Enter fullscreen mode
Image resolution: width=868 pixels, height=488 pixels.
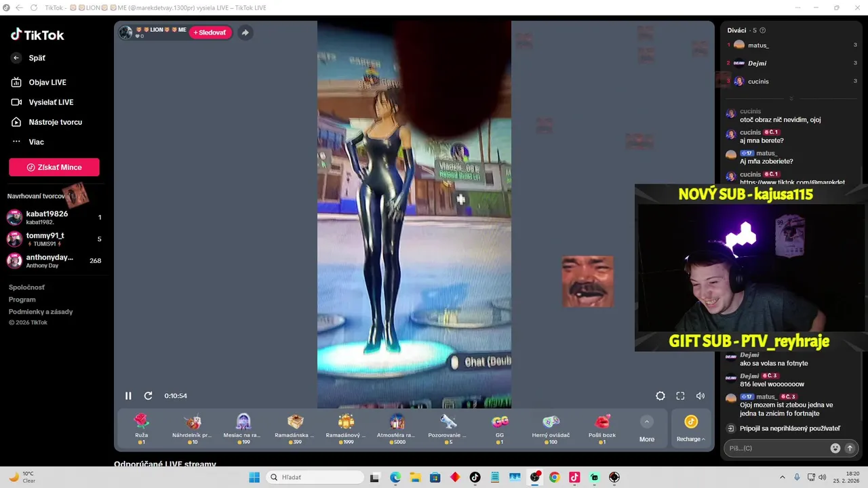point(680,396)
